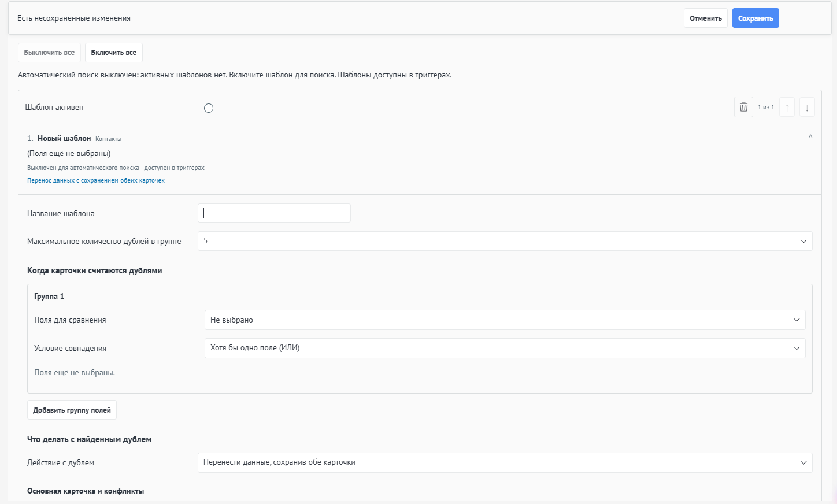Click the 'Контакты' tag next to template name

pyautogui.click(x=109, y=139)
